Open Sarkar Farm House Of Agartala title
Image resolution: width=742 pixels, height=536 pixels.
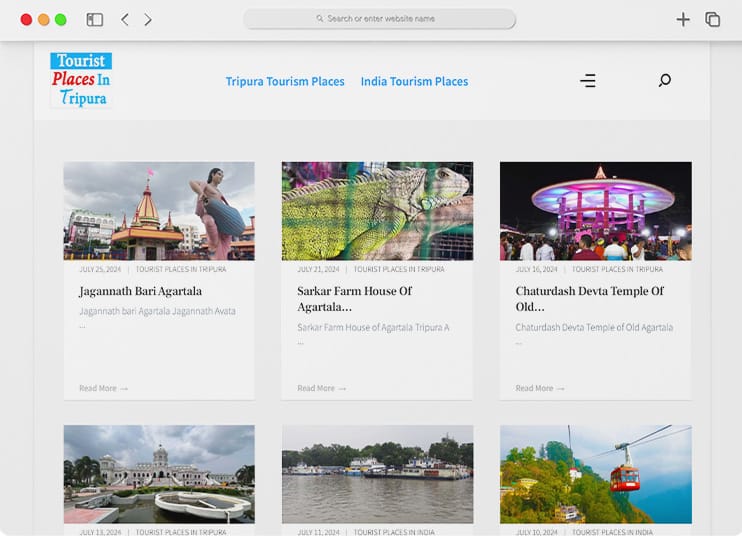click(354, 299)
